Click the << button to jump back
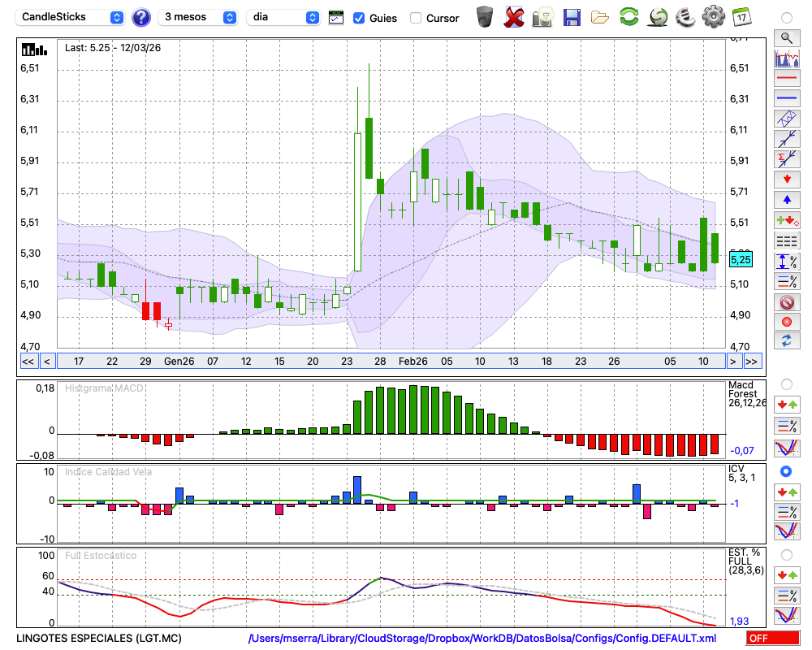 [28, 361]
